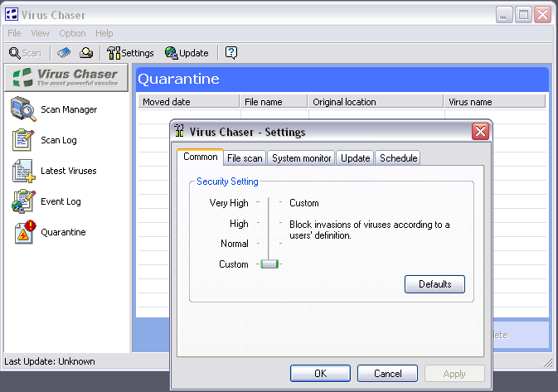Open the Option menu
Viewport: 558px width, 392px height.
(72, 33)
